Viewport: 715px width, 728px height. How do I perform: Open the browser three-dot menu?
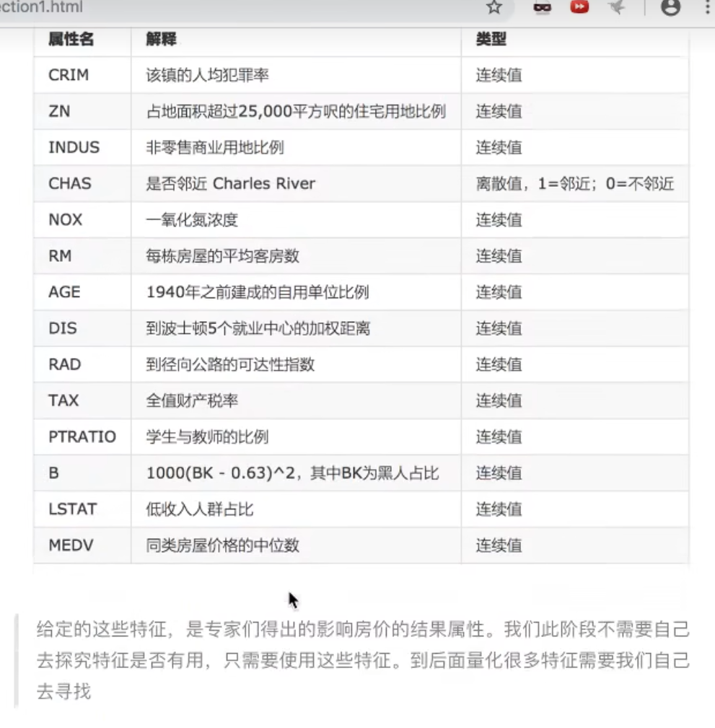pyautogui.click(x=708, y=7)
